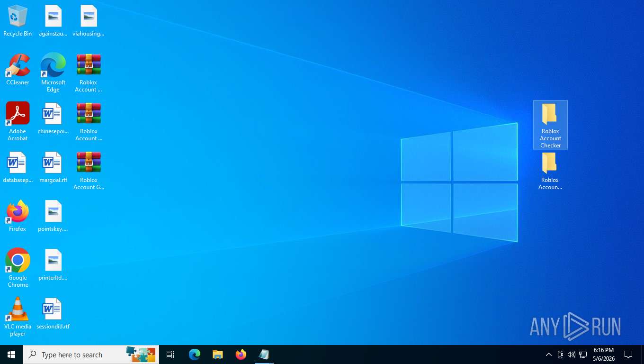Viewport: 644px width, 364px height.
Task: Select the margoal.rtf document icon
Action: (x=53, y=167)
